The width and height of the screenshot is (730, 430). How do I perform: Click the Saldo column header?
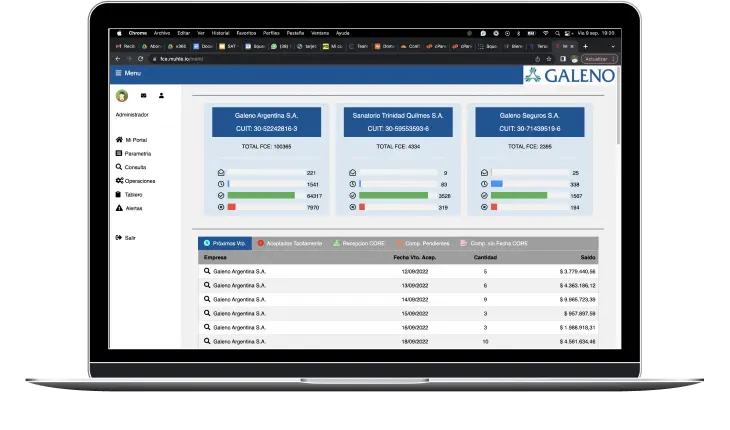588,257
